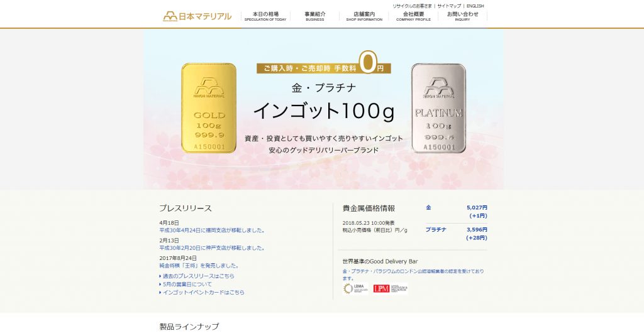Go to 店舗案内 Shop Information

364,16
